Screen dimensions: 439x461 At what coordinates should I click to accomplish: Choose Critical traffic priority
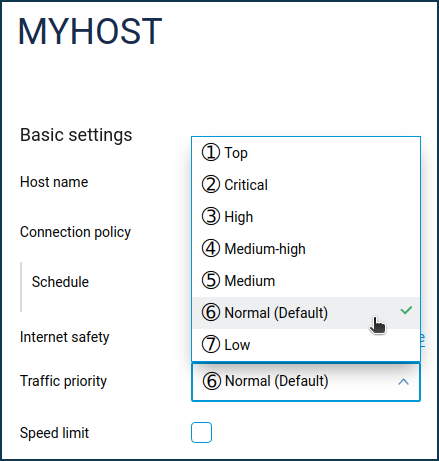coord(306,185)
